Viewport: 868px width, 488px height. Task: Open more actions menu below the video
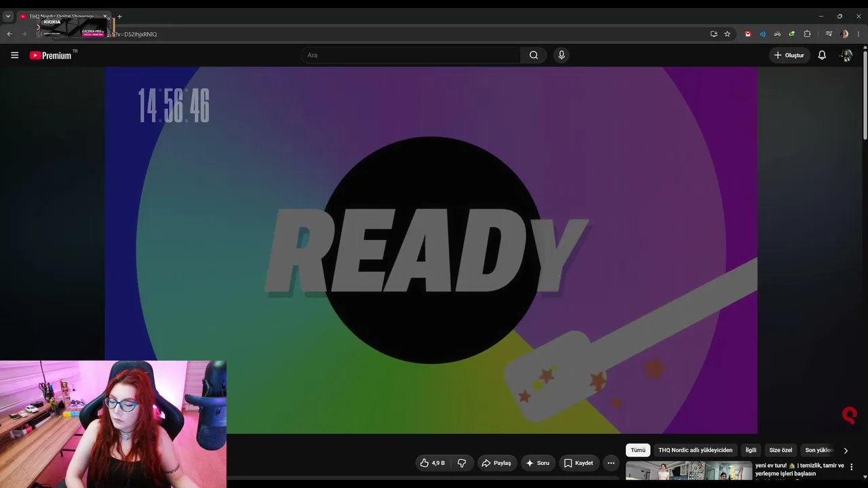coord(611,463)
